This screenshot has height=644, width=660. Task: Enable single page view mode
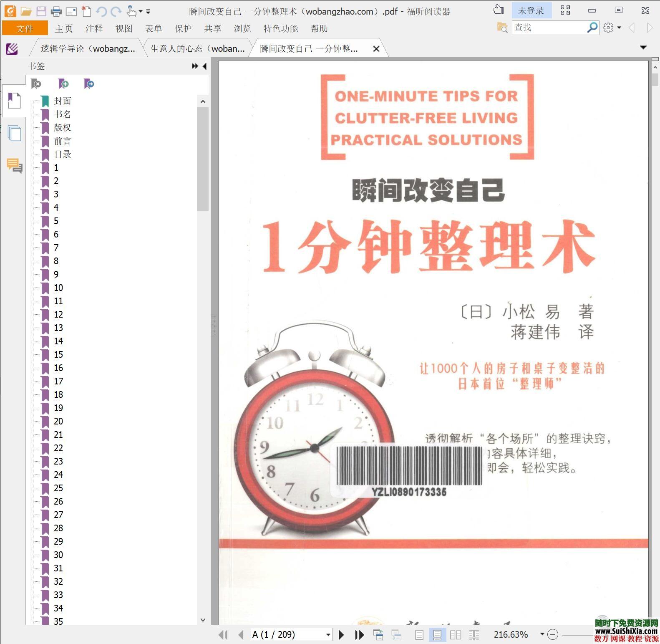click(419, 635)
